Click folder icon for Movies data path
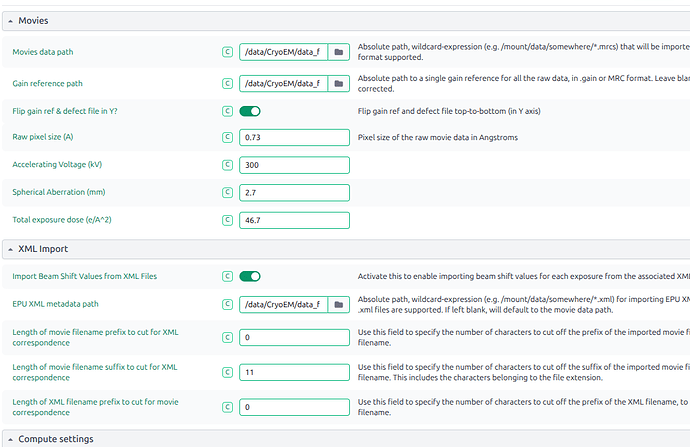Image resolution: width=690 pixels, height=447 pixels. click(339, 51)
